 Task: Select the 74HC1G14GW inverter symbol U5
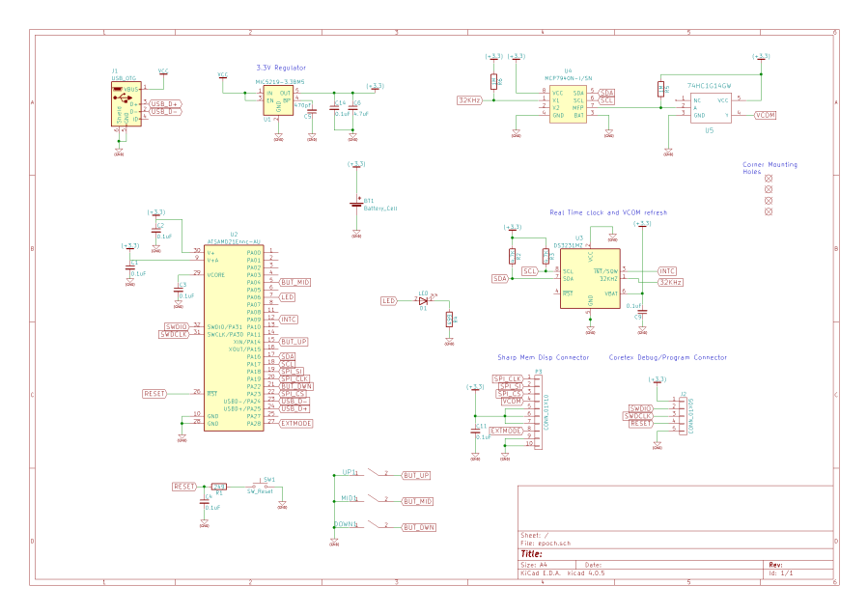710,106
